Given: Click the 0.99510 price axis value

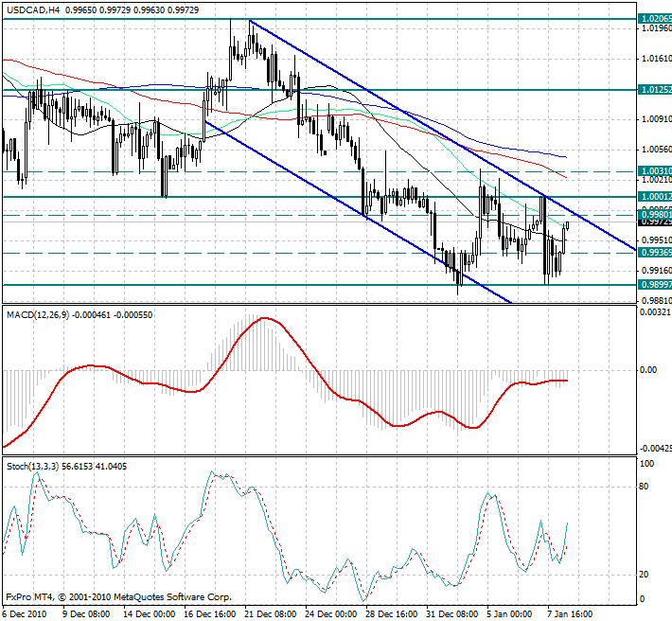Looking at the screenshot, I should (x=657, y=240).
